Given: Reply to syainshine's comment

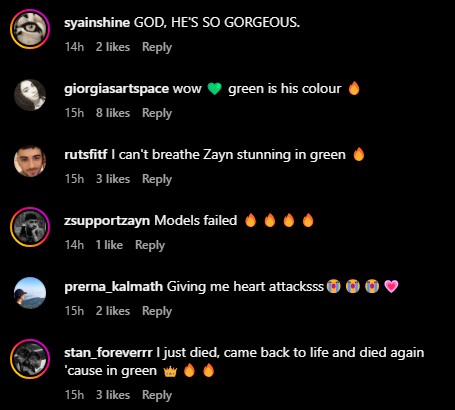Looking at the screenshot, I should point(157,47).
